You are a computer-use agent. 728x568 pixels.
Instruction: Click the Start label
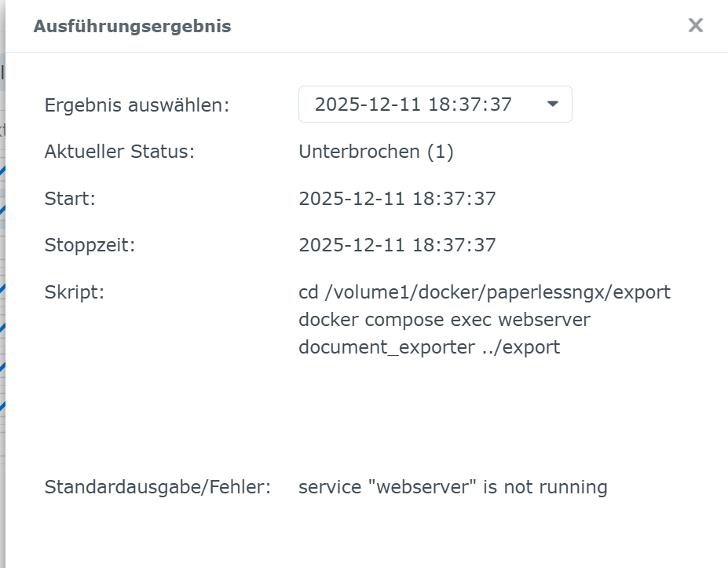(x=70, y=199)
